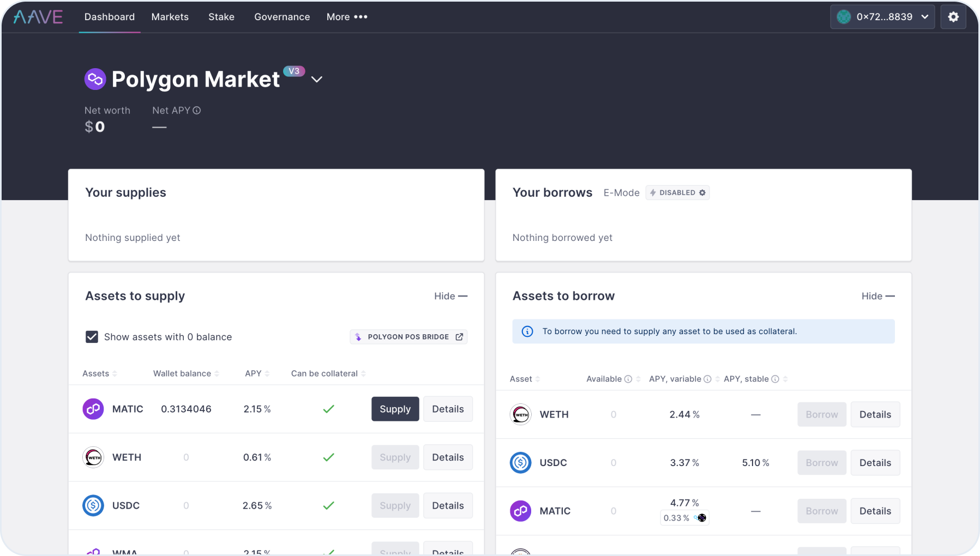Click Borrow button in MATIC row
980x556 pixels.
[822, 511]
